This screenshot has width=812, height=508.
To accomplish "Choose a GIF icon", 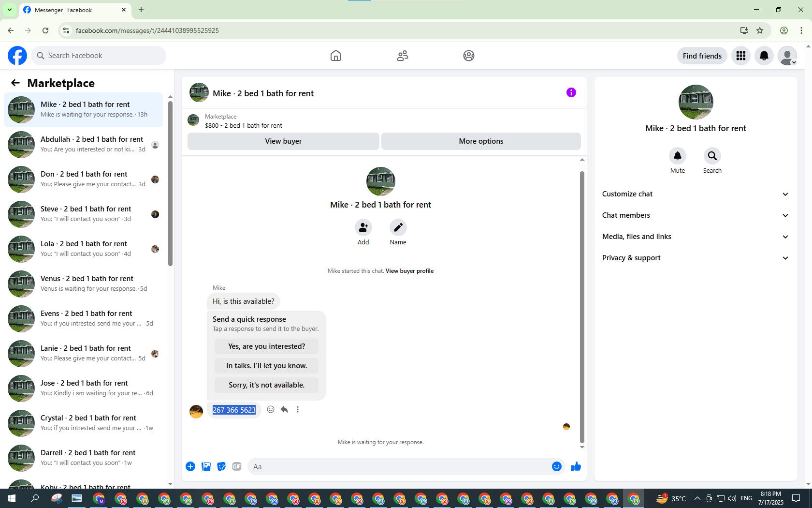I will 237,466.
